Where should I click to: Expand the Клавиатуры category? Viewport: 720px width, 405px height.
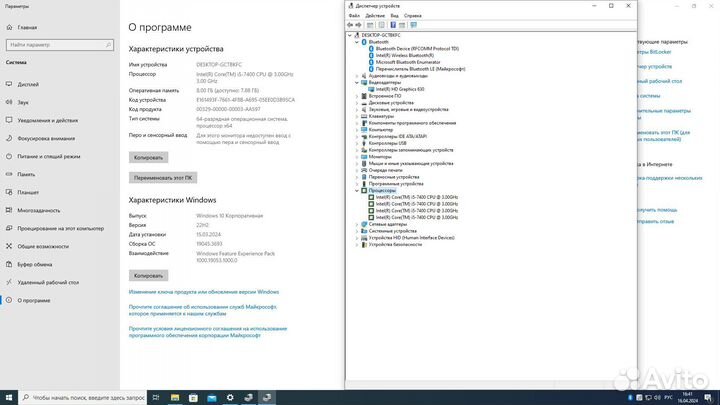[357, 116]
